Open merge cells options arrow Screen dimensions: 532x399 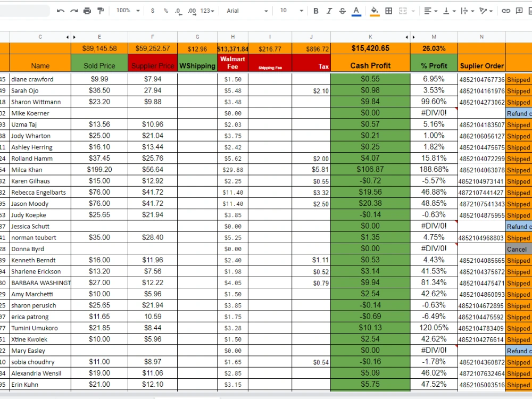tap(413, 11)
